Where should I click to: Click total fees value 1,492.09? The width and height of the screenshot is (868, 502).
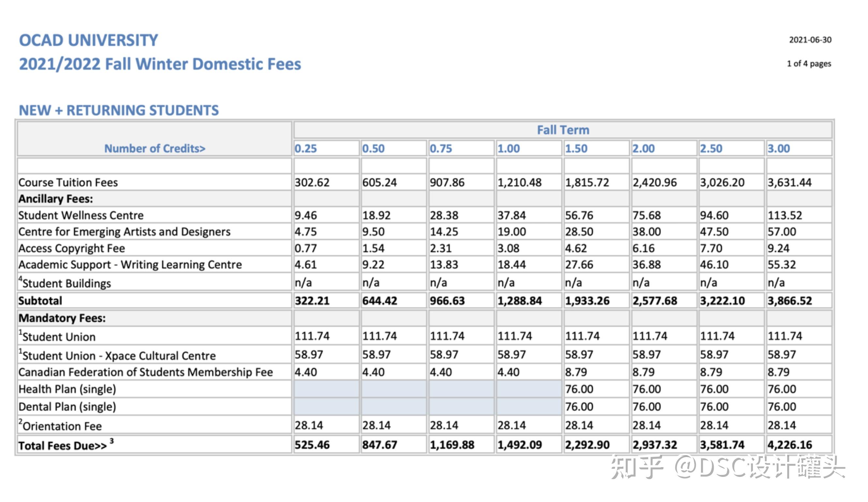(x=519, y=445)
